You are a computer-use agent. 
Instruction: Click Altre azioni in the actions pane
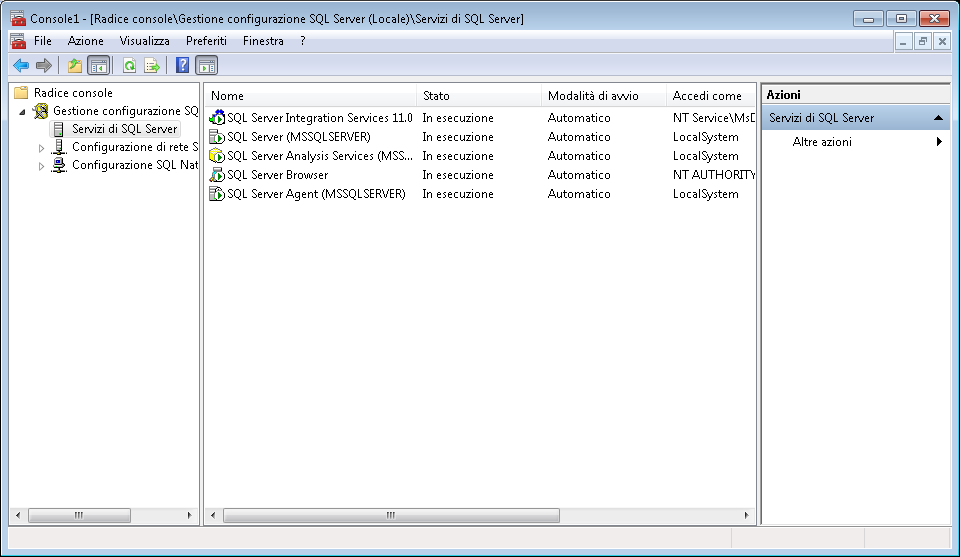[x=822, y=142]
